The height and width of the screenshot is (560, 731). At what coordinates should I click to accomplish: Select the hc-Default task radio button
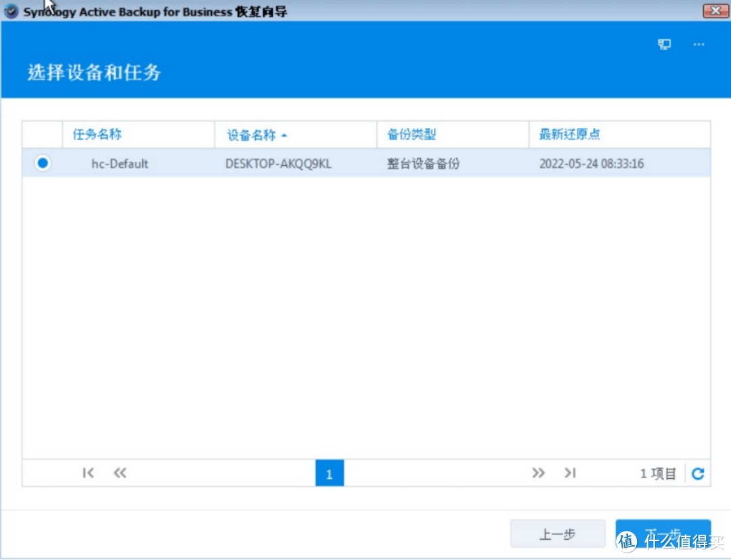[43, 163]
